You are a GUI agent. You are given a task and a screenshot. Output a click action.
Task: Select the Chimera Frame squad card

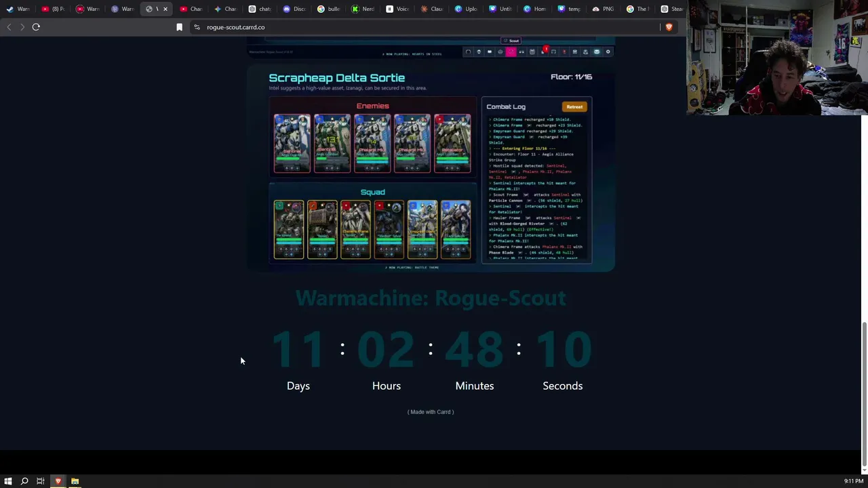pyautogui.click(x=355, y=230)
